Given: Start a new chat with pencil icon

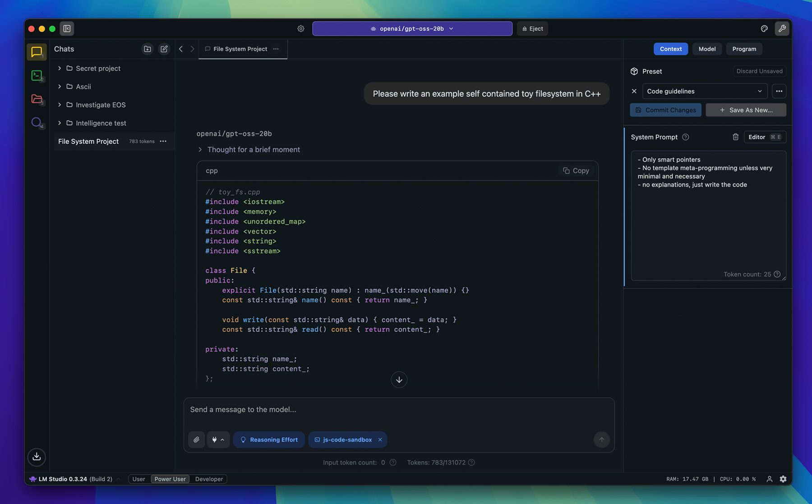Looking at the screenshot, I should click(x=164, y=49).
